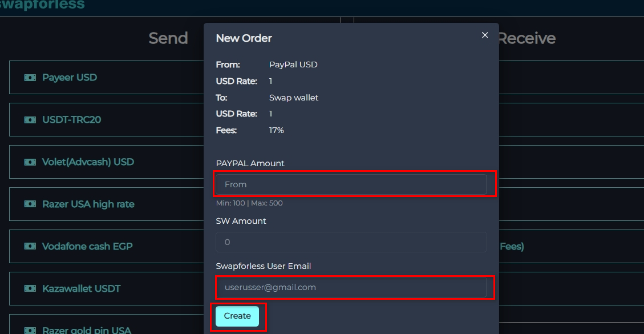Viewport: 644px width, 334px height.
Task: Click the icon beside Razer USA high rate
Action: point(30,204)
